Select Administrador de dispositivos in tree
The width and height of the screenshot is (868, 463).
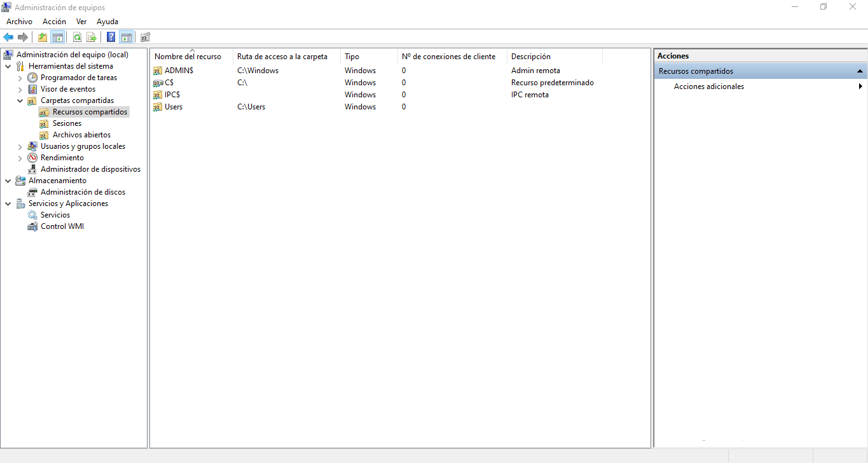(x=90, y=169)
